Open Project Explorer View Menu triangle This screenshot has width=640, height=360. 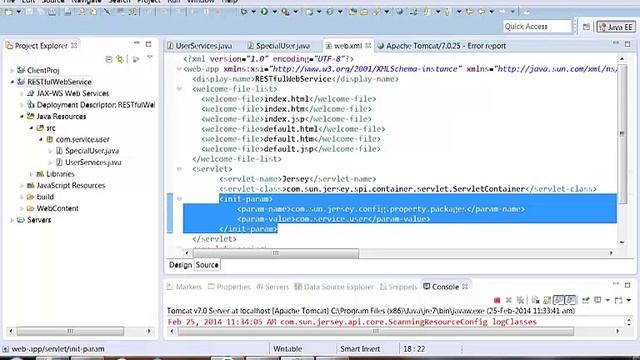(x=150, y=58)
